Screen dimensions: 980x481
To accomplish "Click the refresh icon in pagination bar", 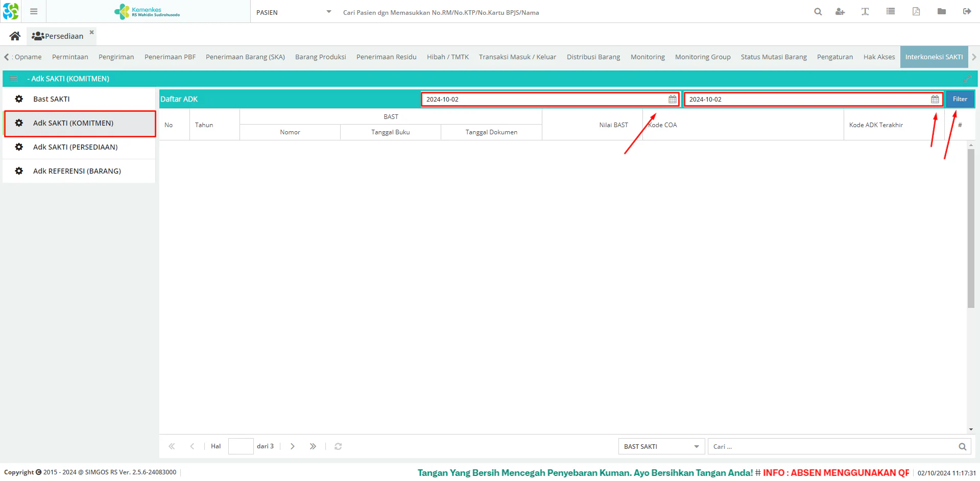I will click(x=338, y=446).
